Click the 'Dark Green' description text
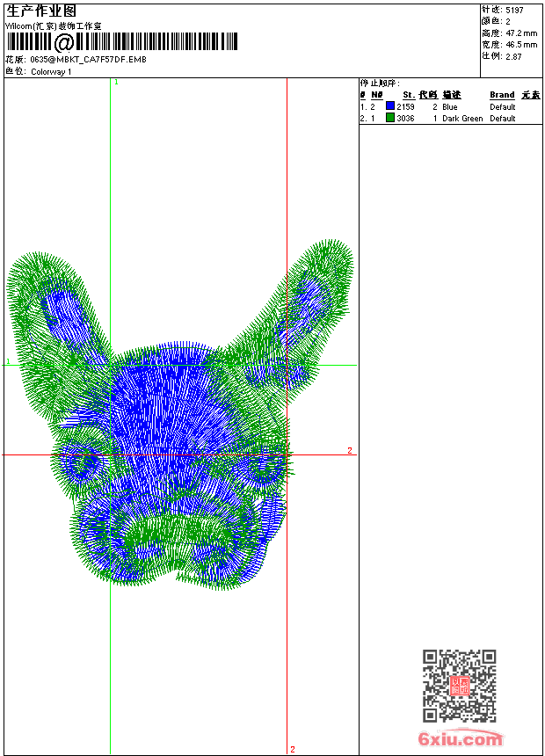Image resolution: width=545 pixels, height=756 pixels. pos(462,118)
